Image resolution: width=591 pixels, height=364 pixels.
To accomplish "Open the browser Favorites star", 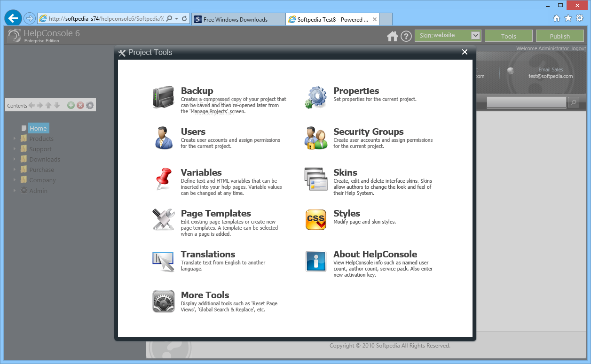I will [x=568, y=18].
